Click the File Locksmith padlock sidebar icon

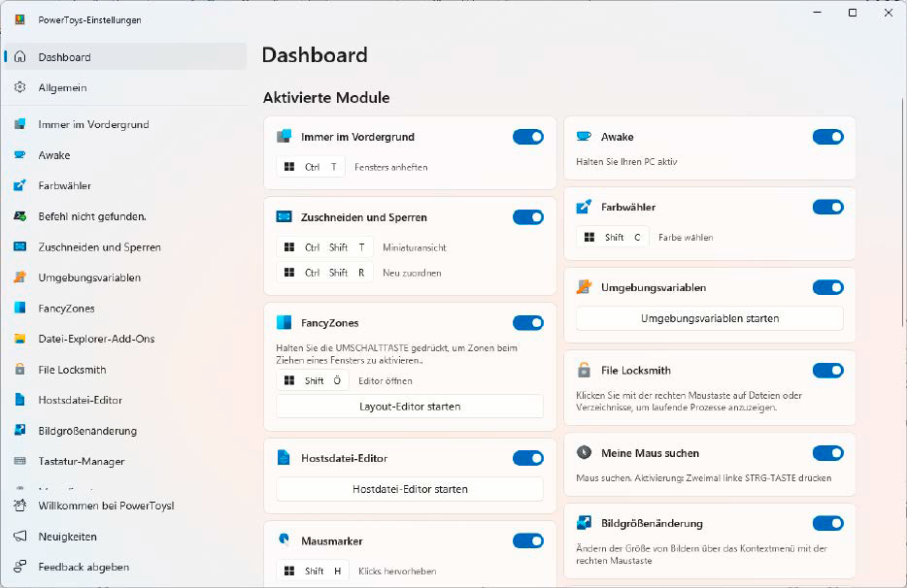click(20, 369)
